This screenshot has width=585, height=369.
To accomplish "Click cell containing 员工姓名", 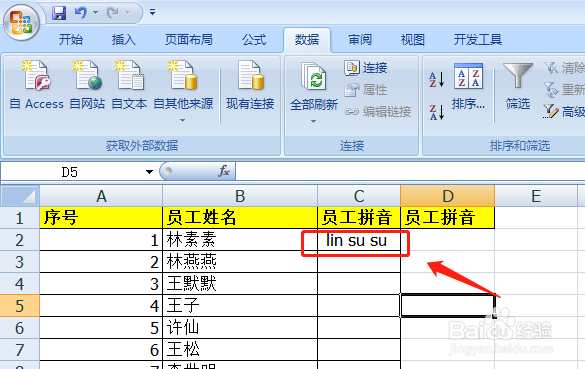I will [x=240, y=218].
